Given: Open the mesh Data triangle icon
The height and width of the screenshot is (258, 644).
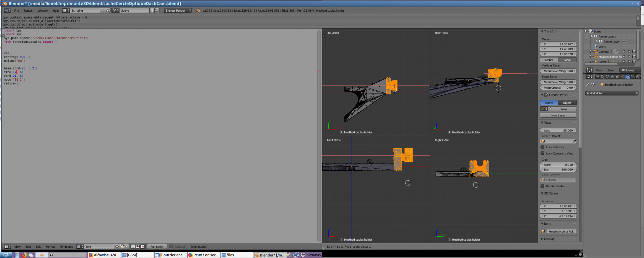Looking at the screenshot, I should pos(633,77).
